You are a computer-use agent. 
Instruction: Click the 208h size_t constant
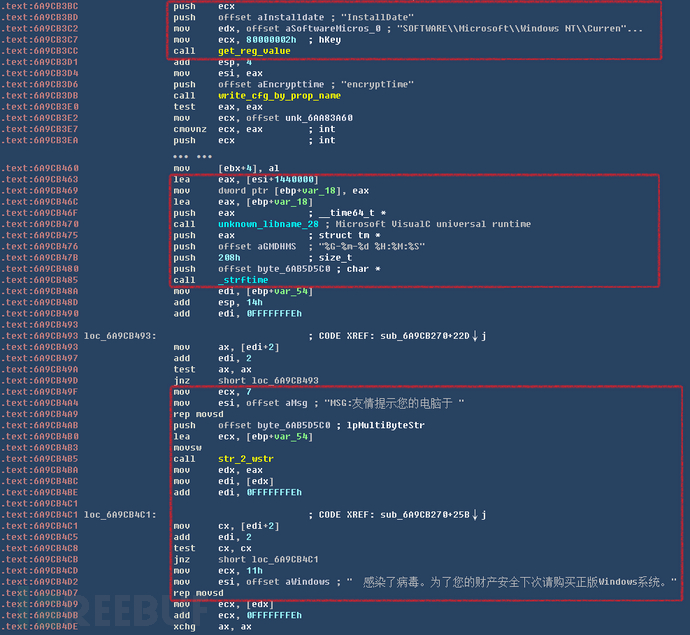pos(229,258)
